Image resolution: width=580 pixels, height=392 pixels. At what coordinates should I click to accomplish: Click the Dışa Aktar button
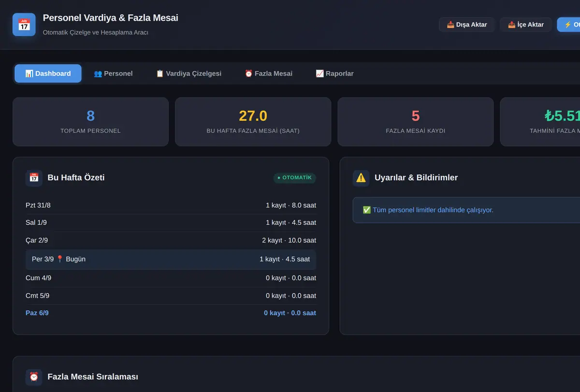pos(467,25)
